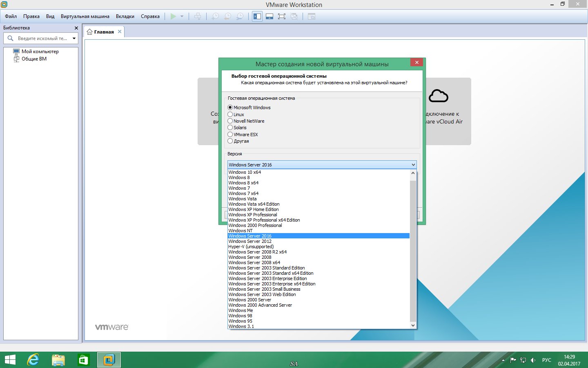
Task: Choose Windows 10 x64 in version list
Action: click(x=318, y=172)
